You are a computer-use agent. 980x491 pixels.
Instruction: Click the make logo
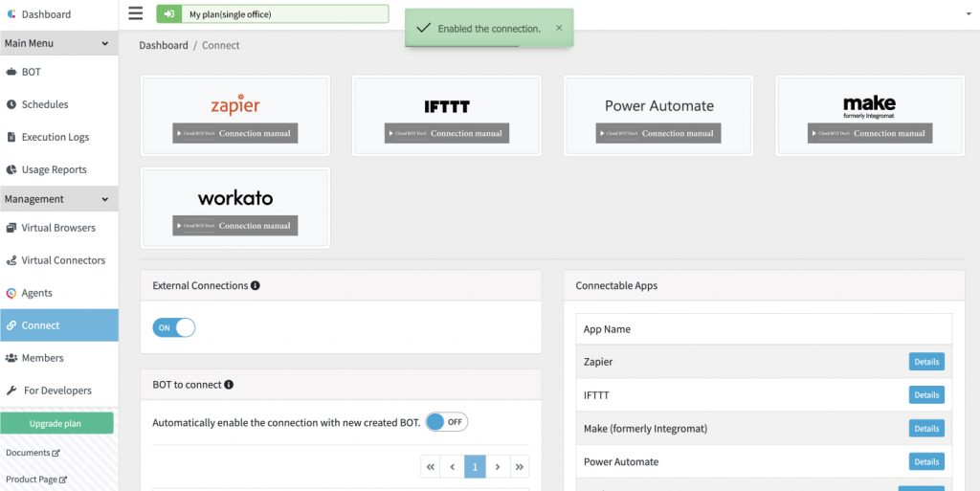coord(869,107)
